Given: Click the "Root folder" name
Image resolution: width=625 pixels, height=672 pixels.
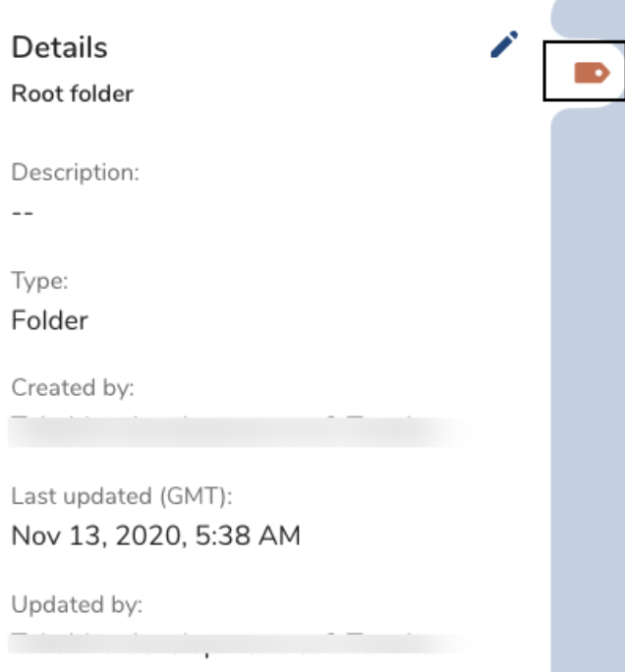Looking at the screenshot, I should click(x=72, y=95).
